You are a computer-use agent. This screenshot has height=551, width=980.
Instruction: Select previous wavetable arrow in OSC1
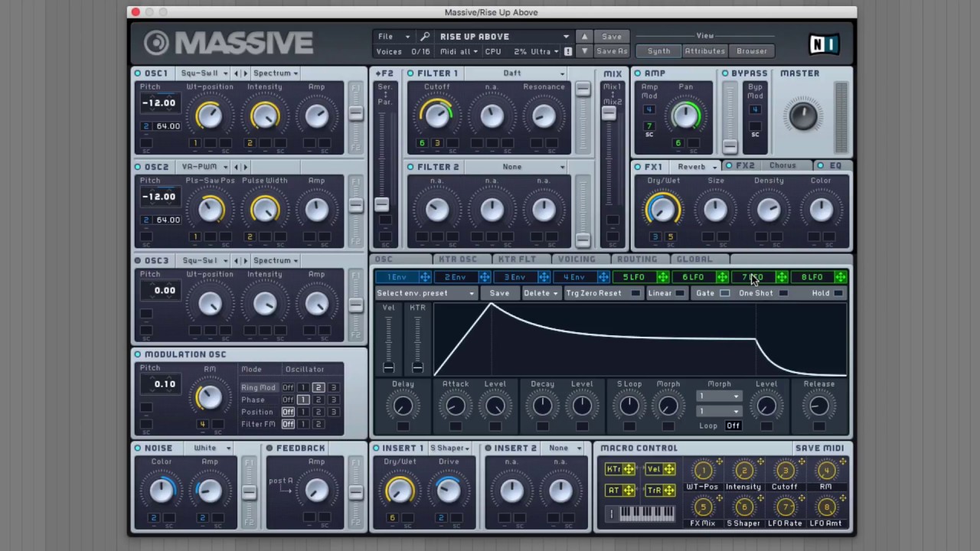click(x=236, y=73)
